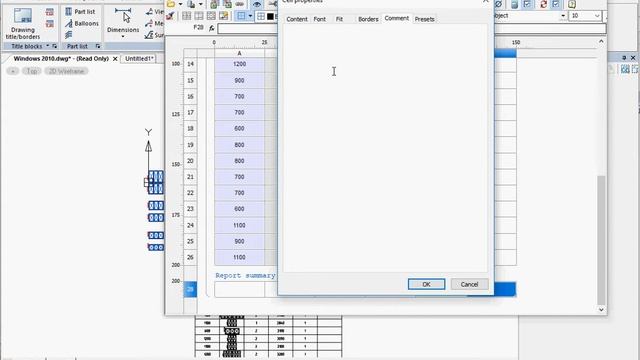Screen dimensions: 640x360
Task: Expand the Title blocks panel arrow
Action: [x=47, y=46]
